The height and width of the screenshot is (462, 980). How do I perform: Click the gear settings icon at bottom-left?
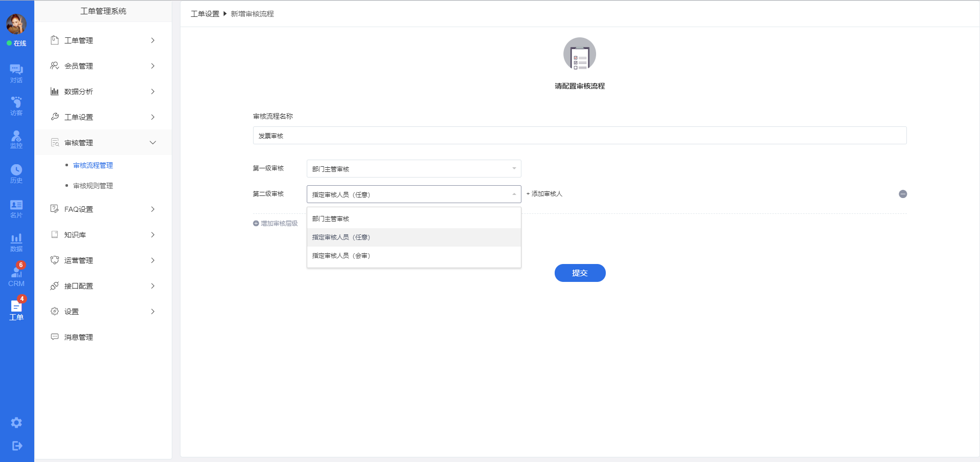16,423
